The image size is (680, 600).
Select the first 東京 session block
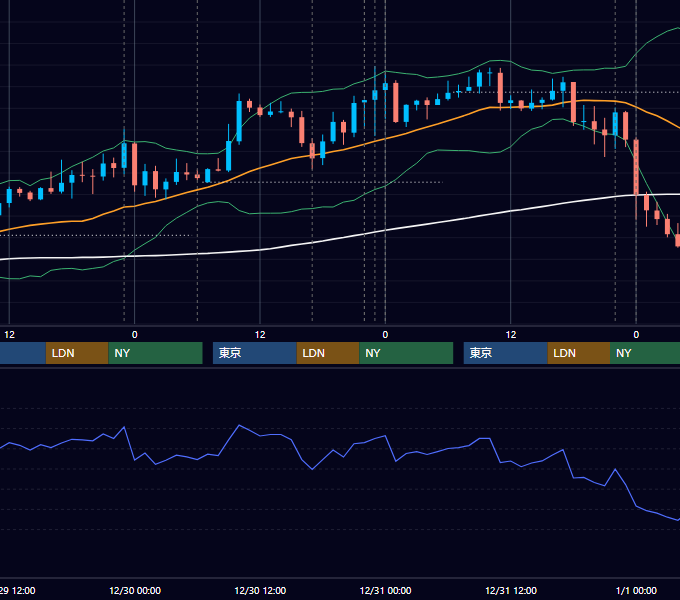click(255, 353)
